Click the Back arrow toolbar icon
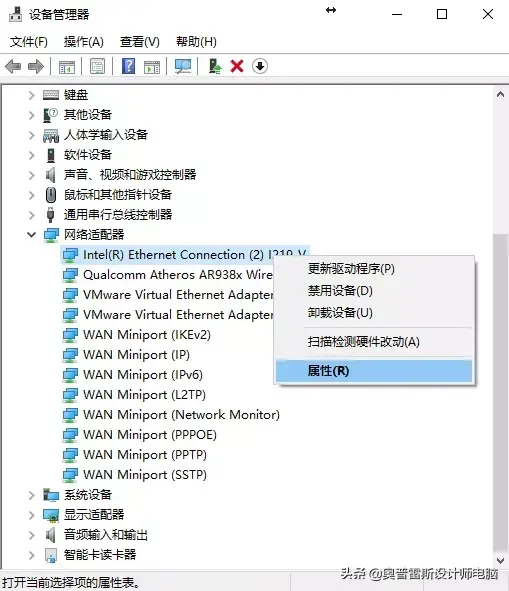 (13, 67)
